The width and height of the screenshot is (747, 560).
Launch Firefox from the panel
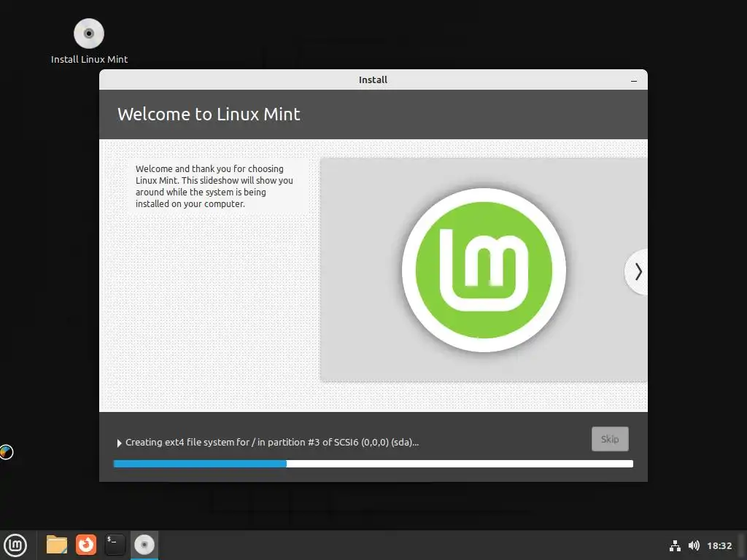86,545
